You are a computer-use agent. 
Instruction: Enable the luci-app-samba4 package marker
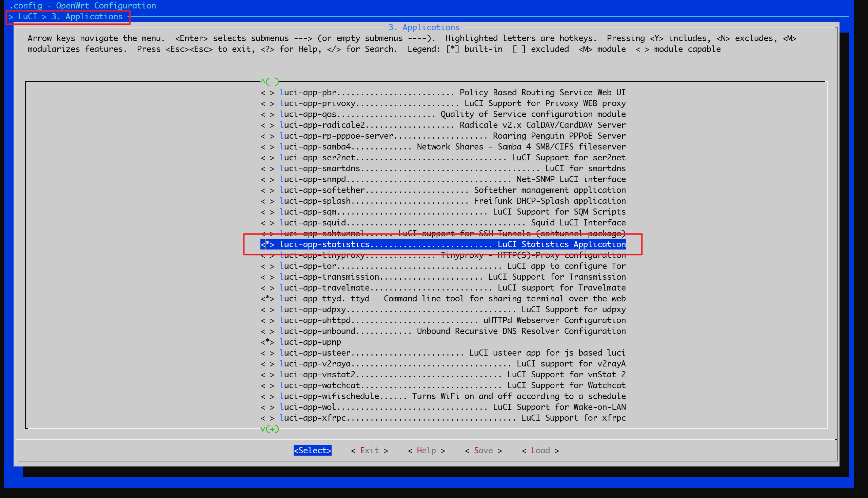(x=268, y=147)
